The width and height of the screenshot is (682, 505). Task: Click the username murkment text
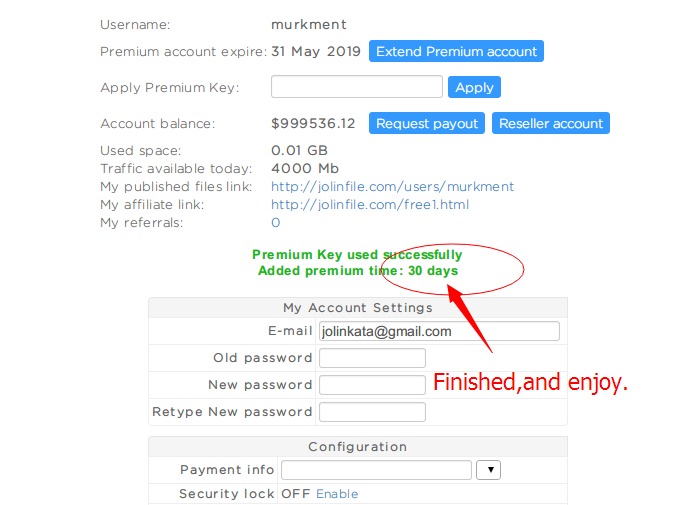(x=308, y=23)
